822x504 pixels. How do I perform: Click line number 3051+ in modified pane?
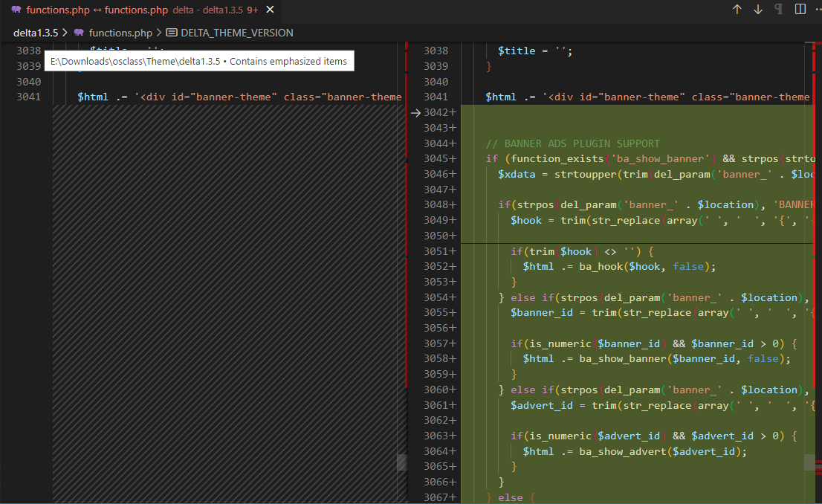coord(440,252)
